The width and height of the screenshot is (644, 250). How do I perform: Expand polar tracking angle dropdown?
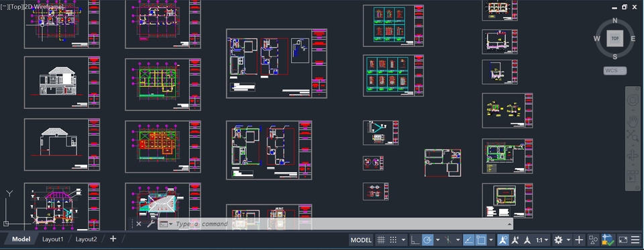[437, 240]
